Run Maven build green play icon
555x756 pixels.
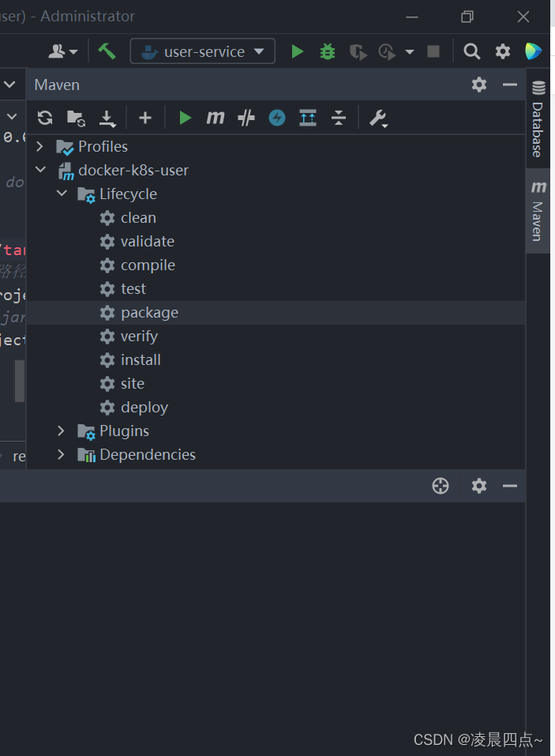point(185,118)
